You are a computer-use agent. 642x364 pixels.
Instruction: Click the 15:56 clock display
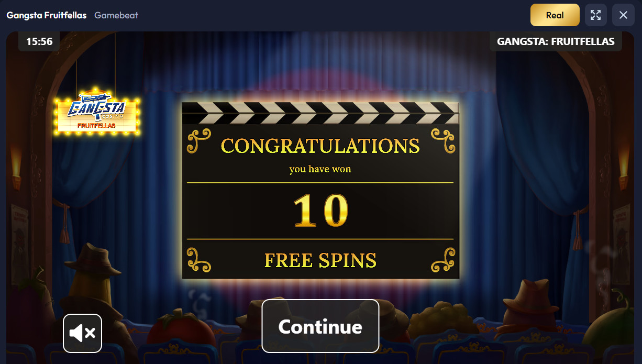[x=39, y=41]
